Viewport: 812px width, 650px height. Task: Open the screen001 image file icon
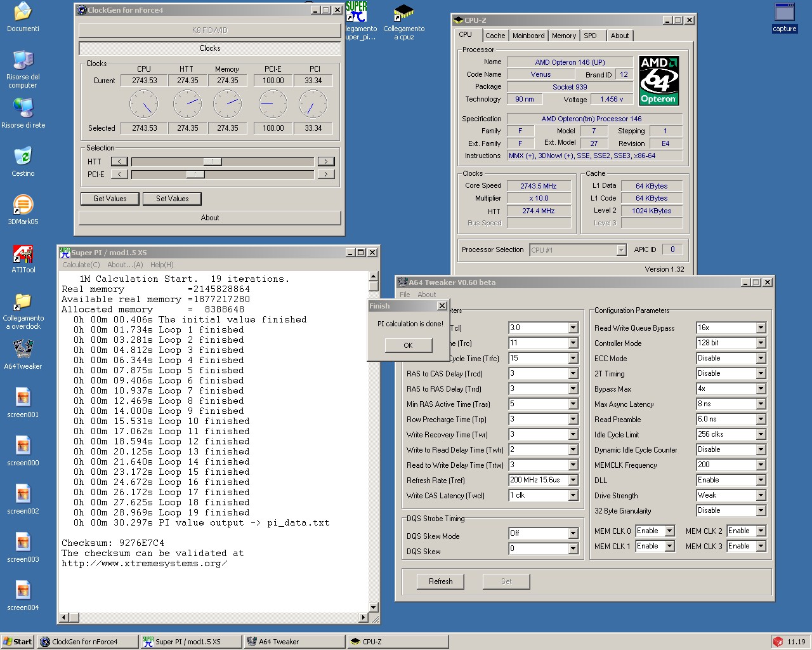(23, 402)
